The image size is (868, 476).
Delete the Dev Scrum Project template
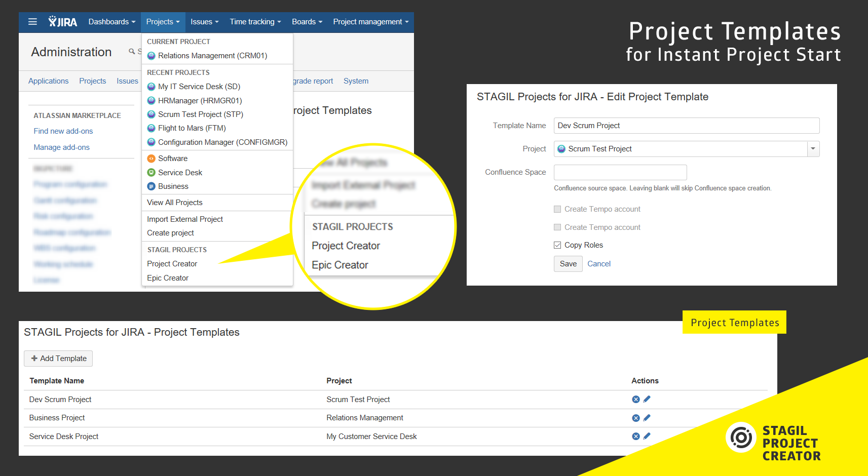point(636,400)
